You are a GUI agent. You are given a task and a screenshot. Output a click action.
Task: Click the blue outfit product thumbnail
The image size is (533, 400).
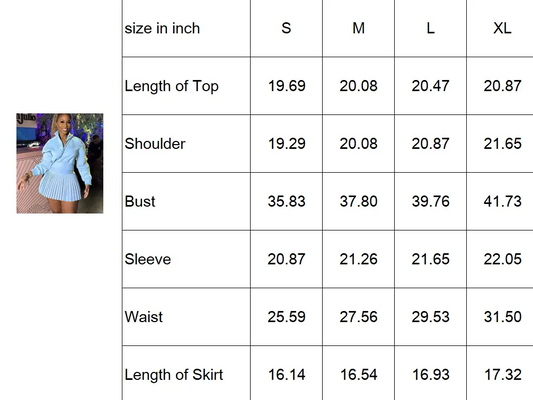pyautogui.click(x=60, y=163)
